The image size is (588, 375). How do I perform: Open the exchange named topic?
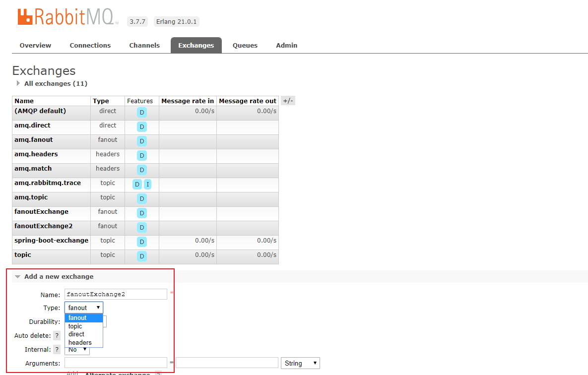[x=23, y=254]
